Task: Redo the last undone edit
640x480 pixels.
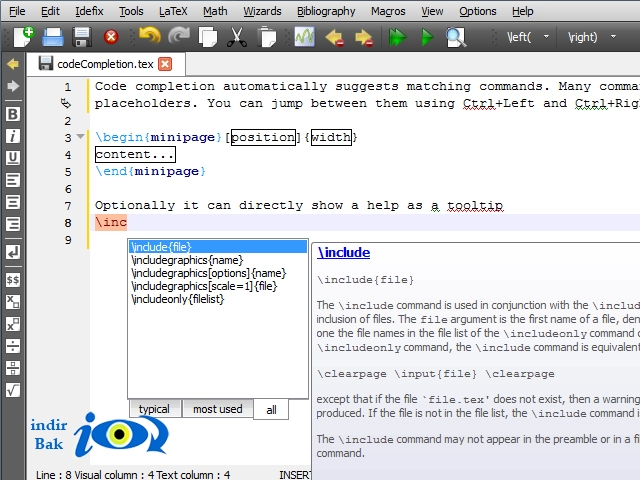Action: pos(179,36)
